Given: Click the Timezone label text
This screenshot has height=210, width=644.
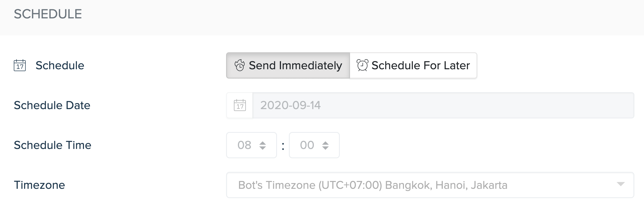Looking at the screenshot, I should point(40,185).
